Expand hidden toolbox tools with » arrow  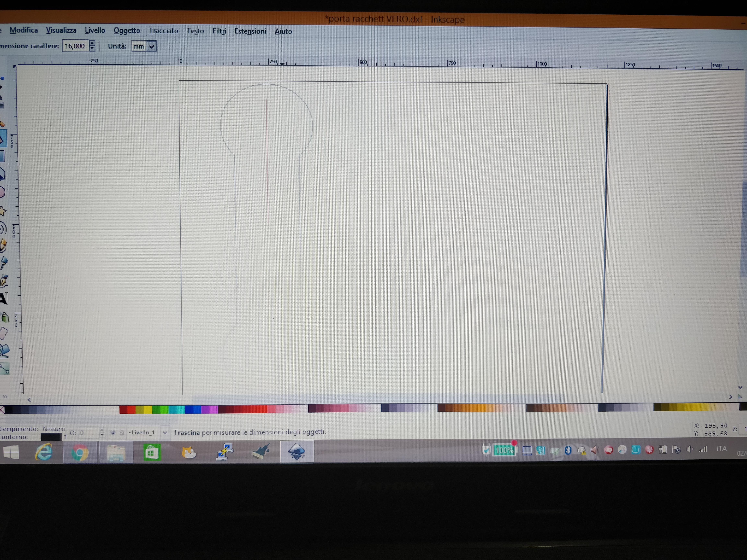click(x=5, y=397)
